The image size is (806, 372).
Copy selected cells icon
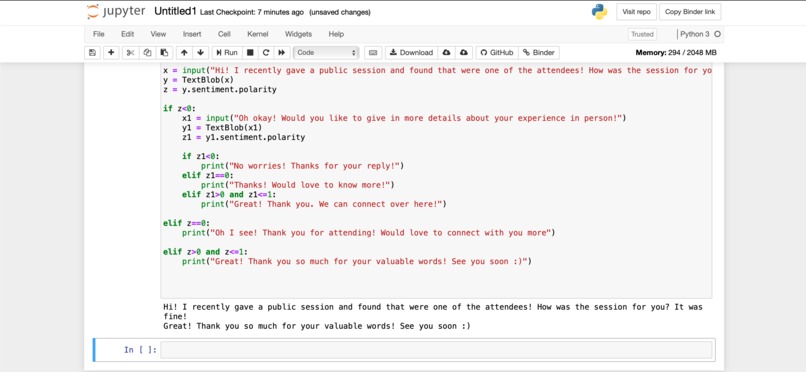pyautogui.click(x=147, y=52)
